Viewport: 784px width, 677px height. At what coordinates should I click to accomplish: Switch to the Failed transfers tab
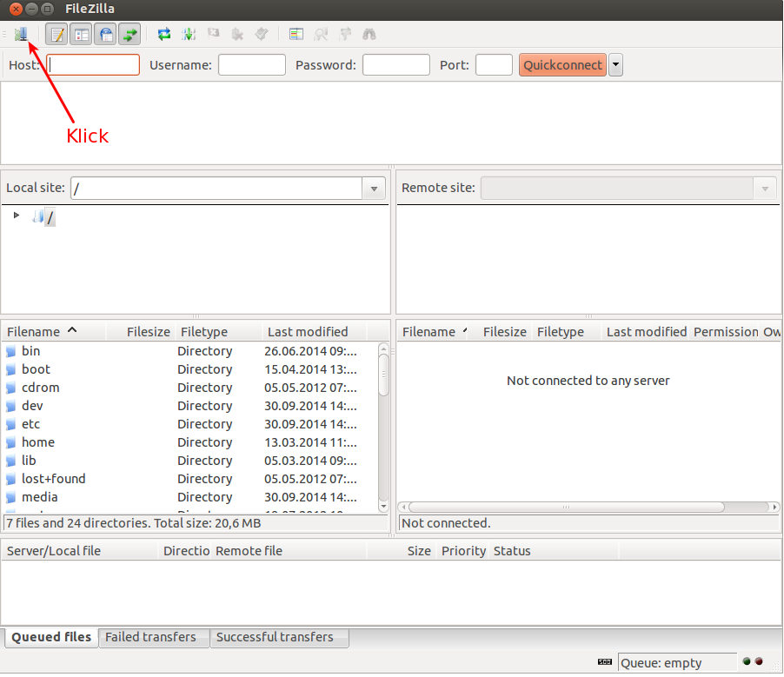click(x=153, y=637)
